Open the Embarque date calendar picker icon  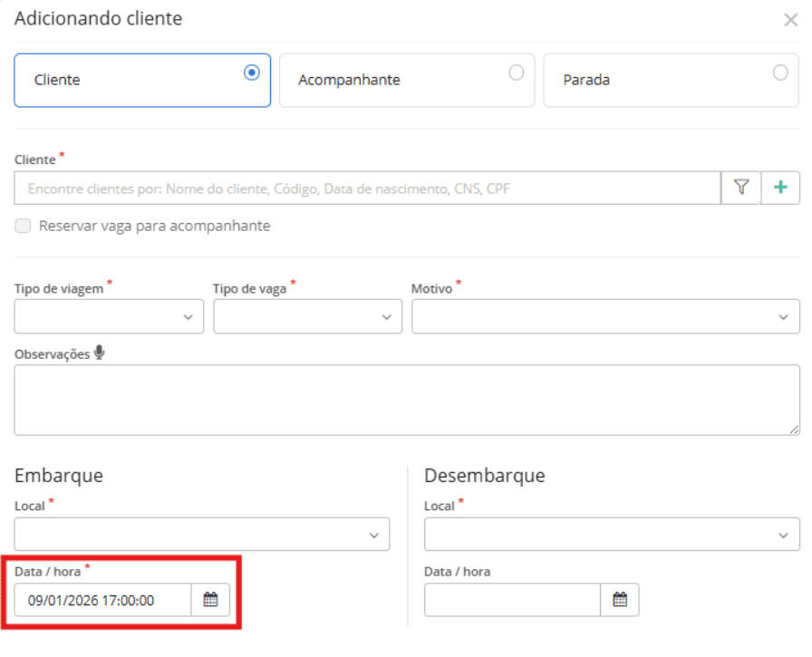click(210, 600)
